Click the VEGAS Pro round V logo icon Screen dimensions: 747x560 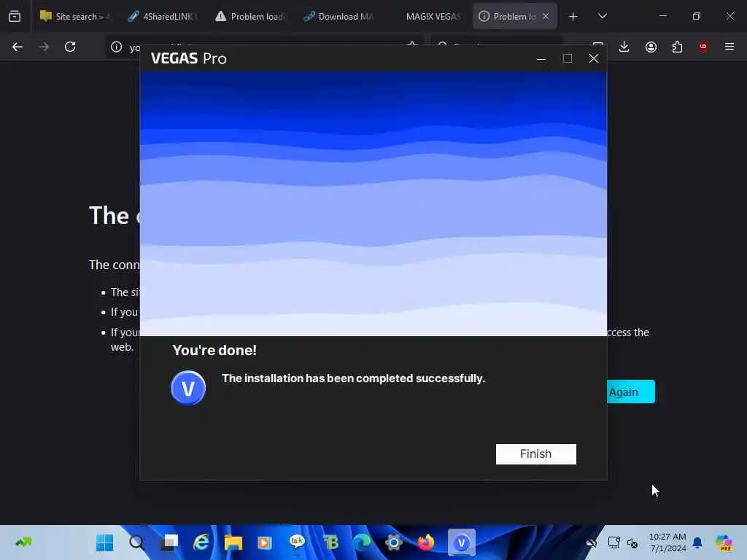click(x=188, y=388)
